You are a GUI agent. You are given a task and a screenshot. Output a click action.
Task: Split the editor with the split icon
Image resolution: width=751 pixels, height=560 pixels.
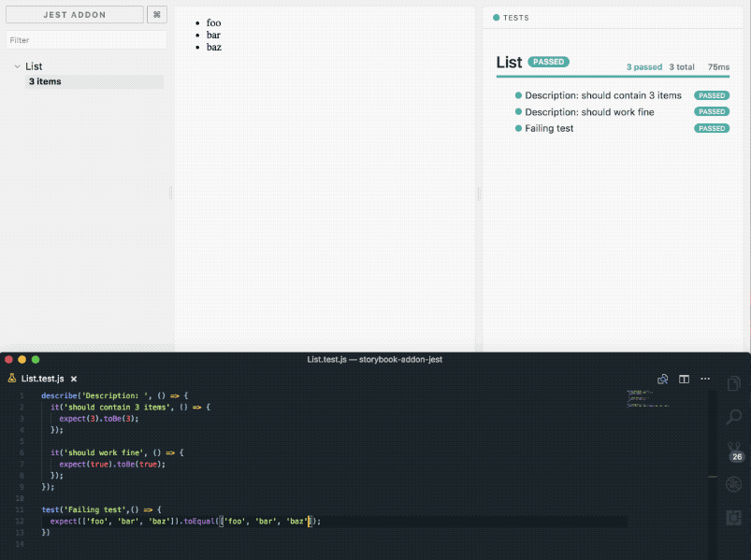tap(684, 379)
